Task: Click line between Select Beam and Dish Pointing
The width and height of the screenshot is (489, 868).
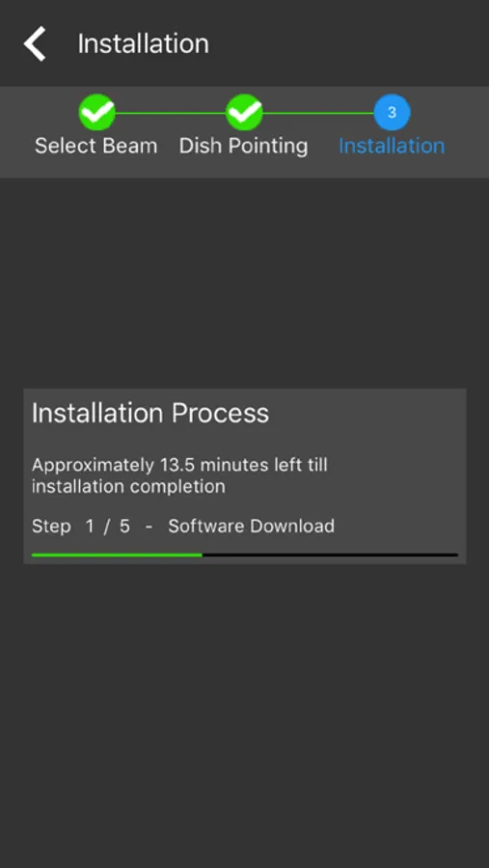Action: point(171,113)
